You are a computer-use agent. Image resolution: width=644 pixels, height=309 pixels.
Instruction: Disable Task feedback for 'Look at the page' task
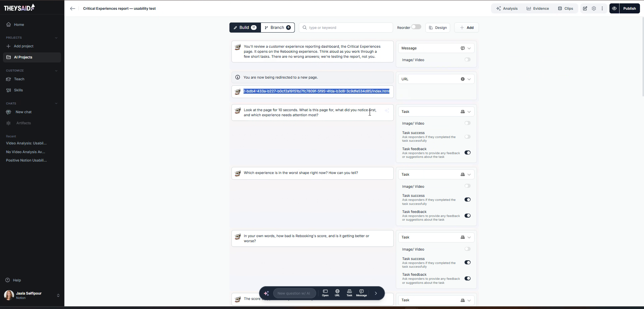pyautogui.click(x=468, y=152)
